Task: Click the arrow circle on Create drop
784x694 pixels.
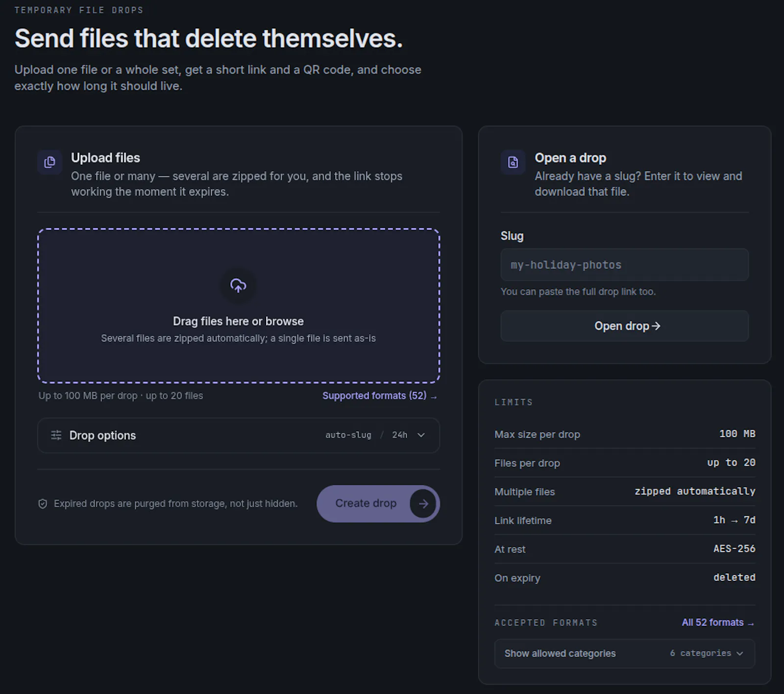Action: (x=423, y=504)
